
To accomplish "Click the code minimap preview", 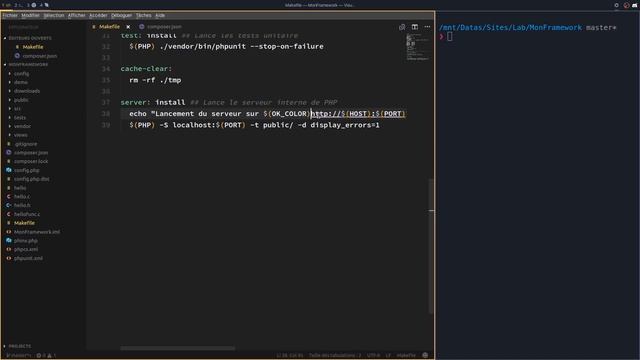I will point(417,47).
